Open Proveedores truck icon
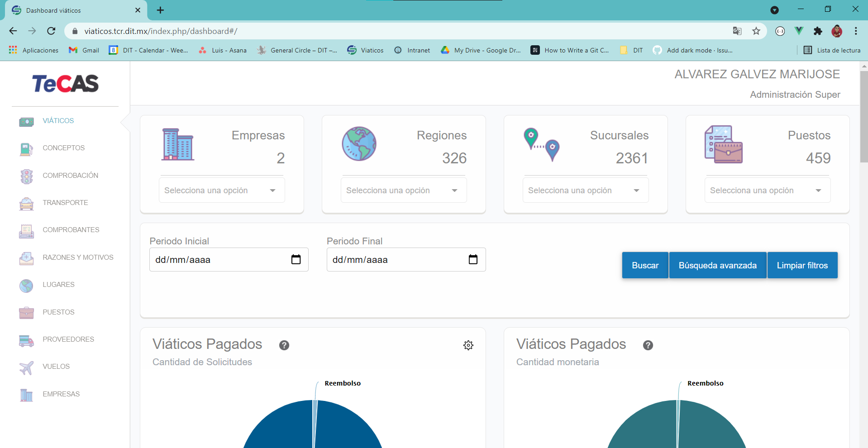The image size is (868, 448). click(26, 340)
